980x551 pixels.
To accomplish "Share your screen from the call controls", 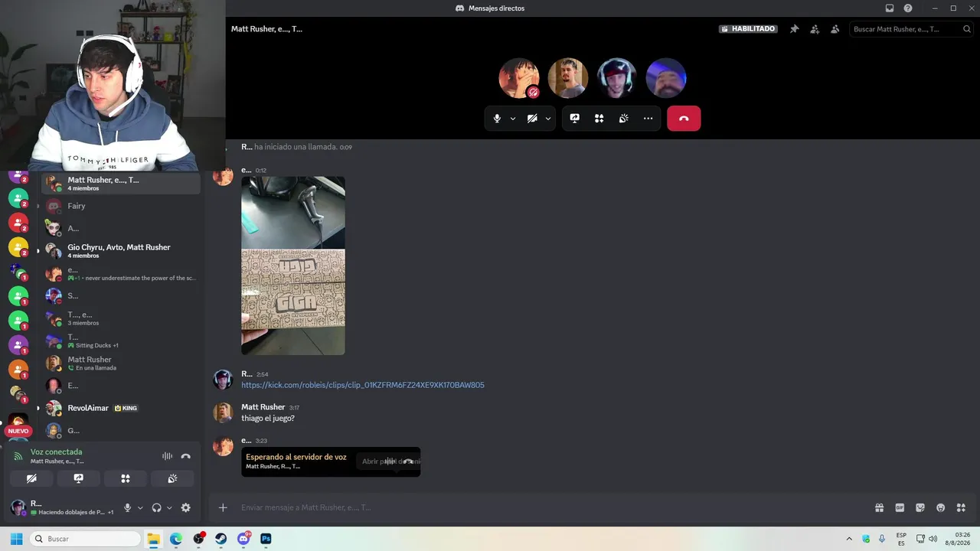I will (x=575, y=119).
